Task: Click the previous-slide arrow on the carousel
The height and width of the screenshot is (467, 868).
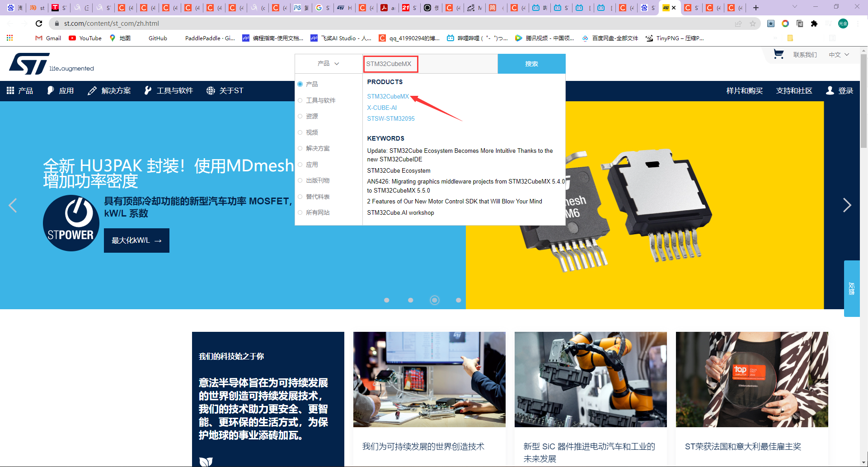Action: 13,206
